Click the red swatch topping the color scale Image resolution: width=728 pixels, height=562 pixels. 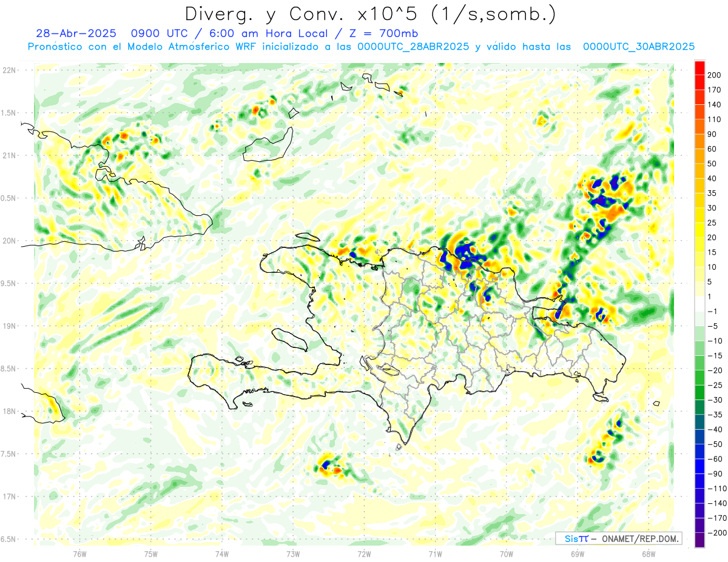(699, 67)
